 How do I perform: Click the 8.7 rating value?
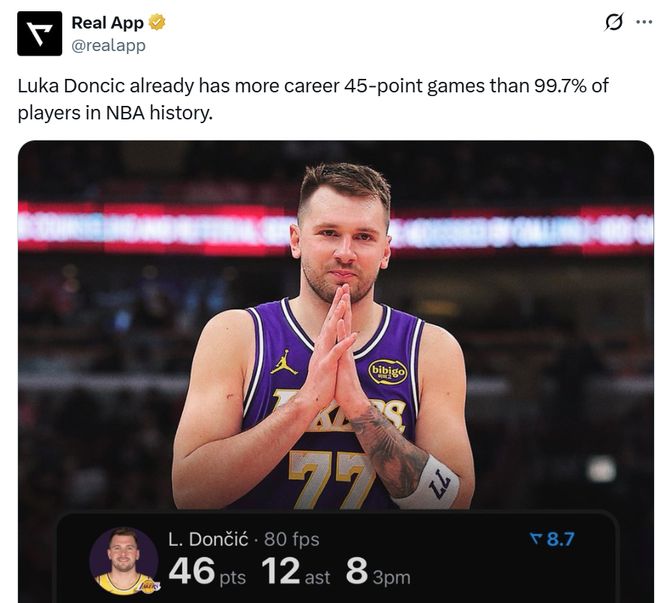tap(561, 540)
